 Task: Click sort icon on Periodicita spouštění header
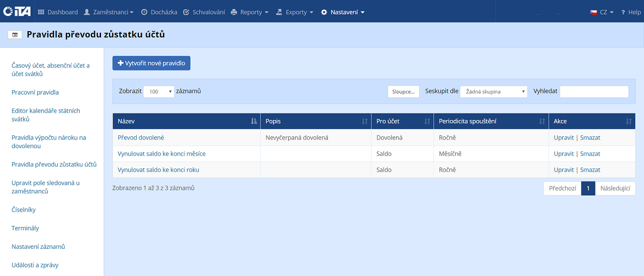coord(542,121)
